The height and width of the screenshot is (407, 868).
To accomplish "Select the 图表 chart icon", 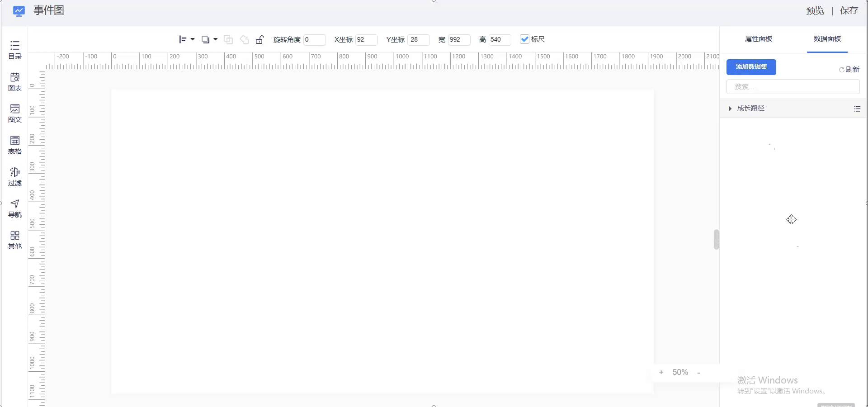I will point(15,81).
